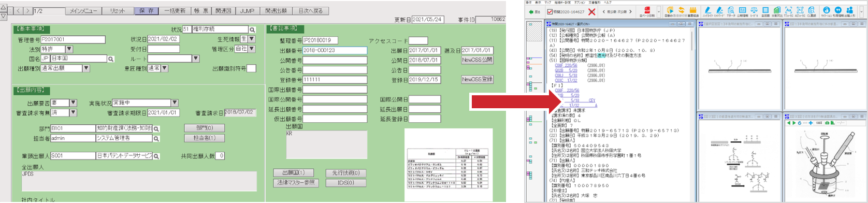Image resolution: width=868 pixels, height=203 pixels.
Task: Click the 出願人引 people icon
Action: pos(849,11)
